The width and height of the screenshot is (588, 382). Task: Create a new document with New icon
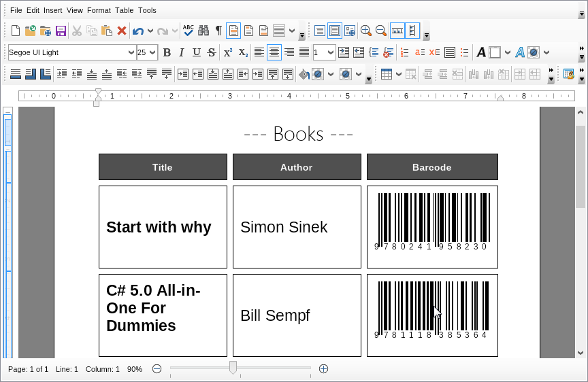click(x=16, y=31)
